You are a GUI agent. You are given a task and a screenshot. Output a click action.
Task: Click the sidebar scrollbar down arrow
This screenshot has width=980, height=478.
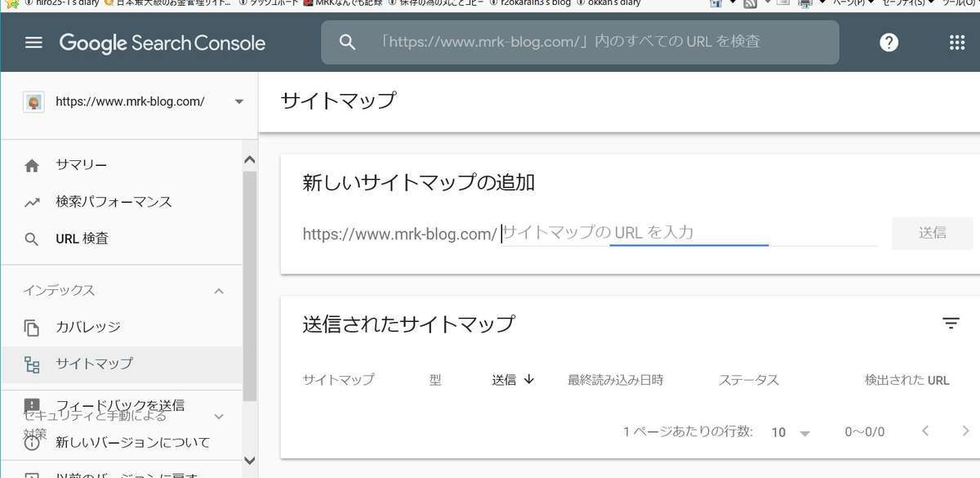[x=250, y=461]
